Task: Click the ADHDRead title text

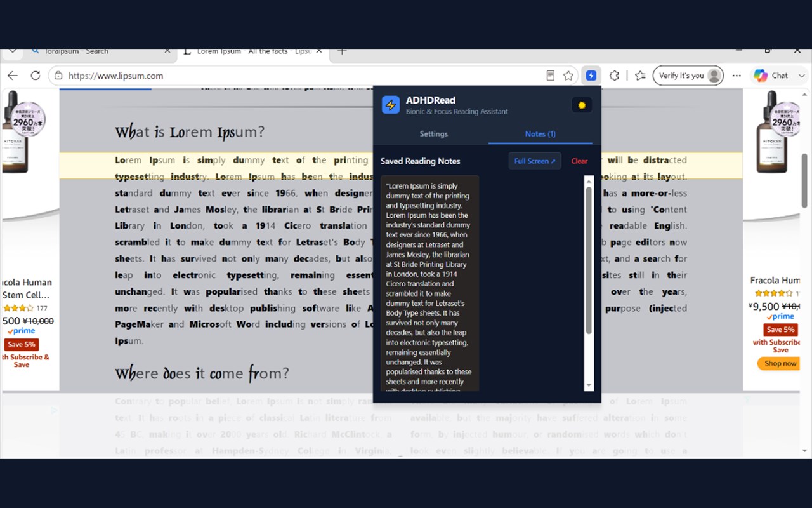Action: pyautogui.click(x=431, y=100)
